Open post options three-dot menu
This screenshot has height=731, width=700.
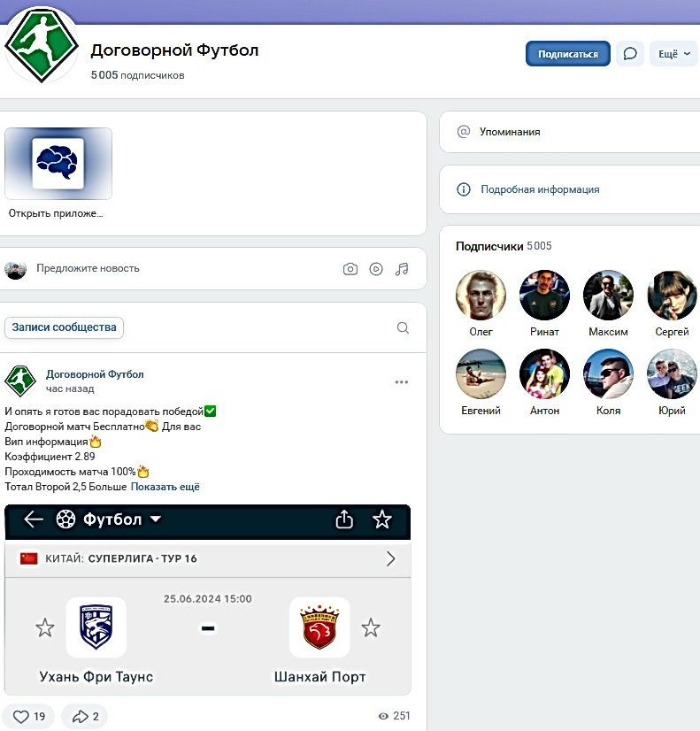pos(402,382)
